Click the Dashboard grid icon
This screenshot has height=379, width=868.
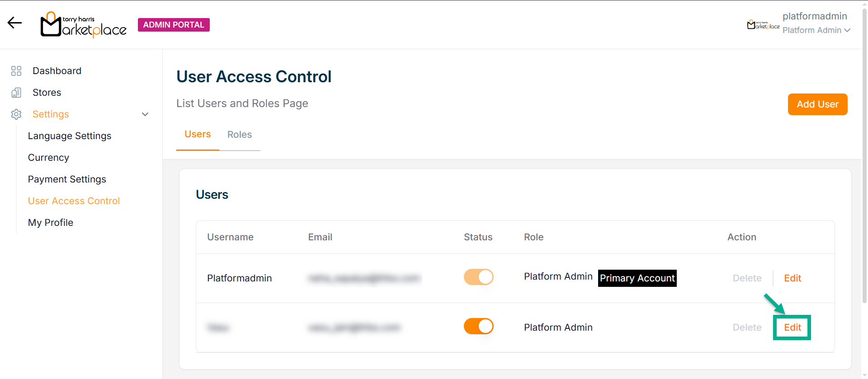[16, 71]
